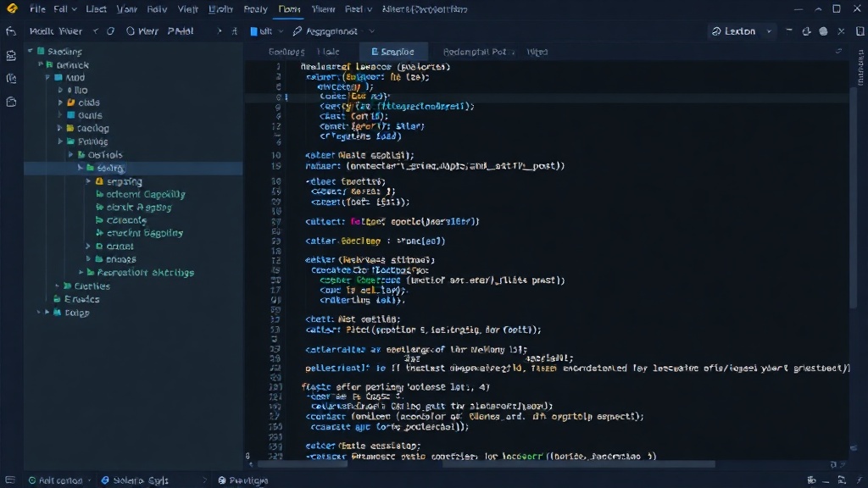Image resolution: width=868 pixels, height=488 pixels.
Task: Click Solara Syls in status bar
Action: pyautogui.click(x=141, y=480)
